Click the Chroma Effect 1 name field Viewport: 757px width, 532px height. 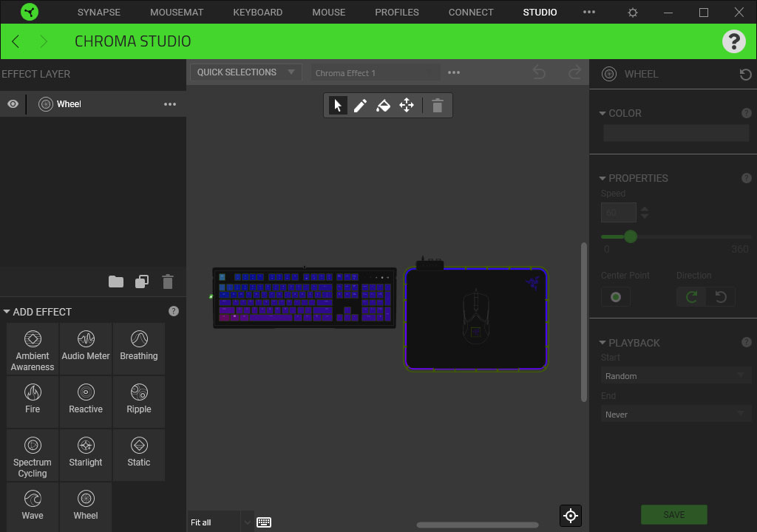(375, 73)
